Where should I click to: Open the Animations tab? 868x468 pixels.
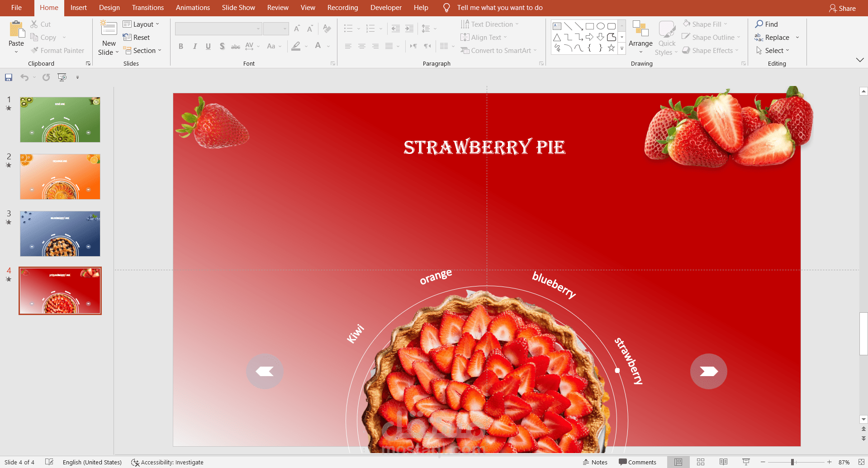(193, 8)
